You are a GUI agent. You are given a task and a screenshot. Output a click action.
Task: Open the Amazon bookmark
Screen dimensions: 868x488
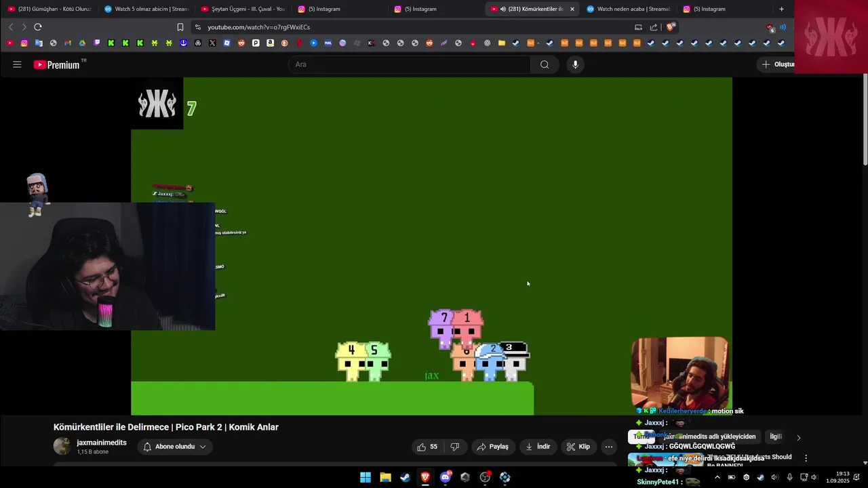click(270, 43)
